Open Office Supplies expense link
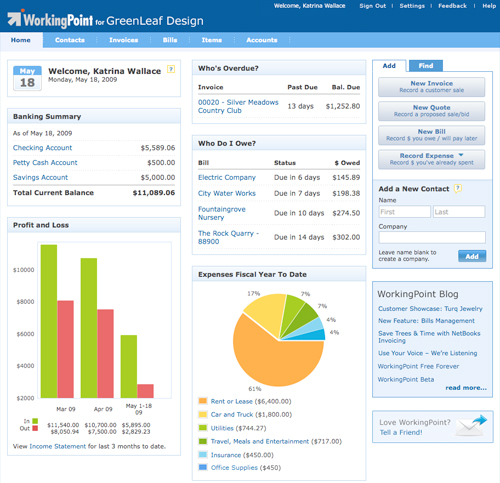The height and width of the screenshot is (483, 500). (234, 468)
